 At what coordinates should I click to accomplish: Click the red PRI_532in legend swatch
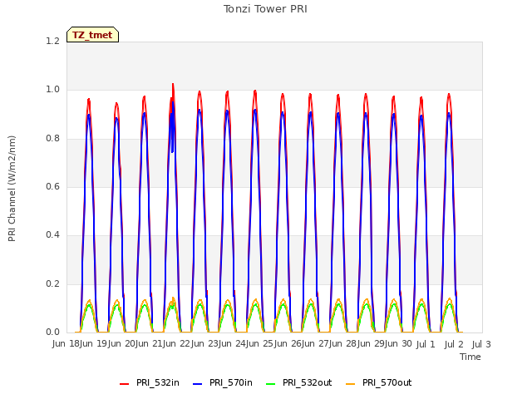[x=124, y=384]
